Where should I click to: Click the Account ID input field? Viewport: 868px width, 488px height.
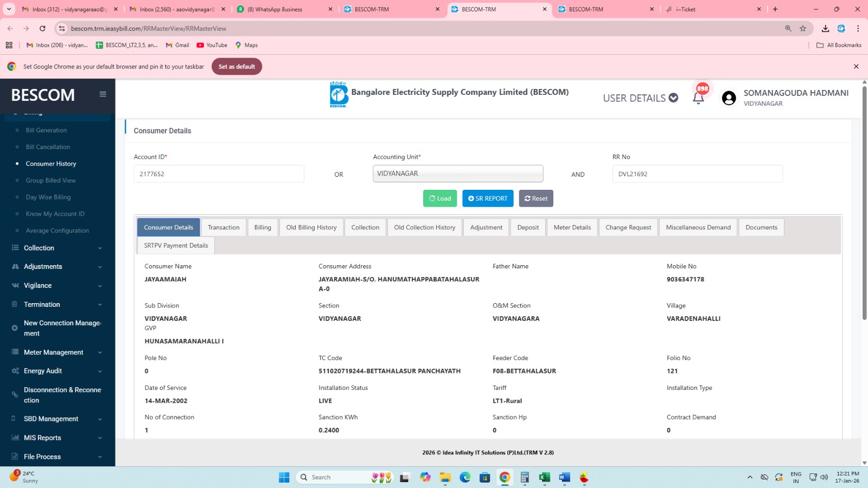(219, 174)
